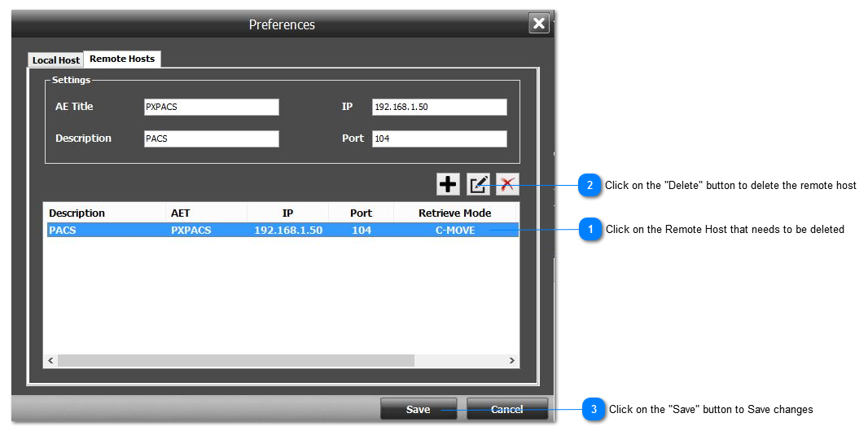Focus the IP address input field
The width and height of the screenshot is (868, 431).
pyautogui.click(x=439, y=107)
